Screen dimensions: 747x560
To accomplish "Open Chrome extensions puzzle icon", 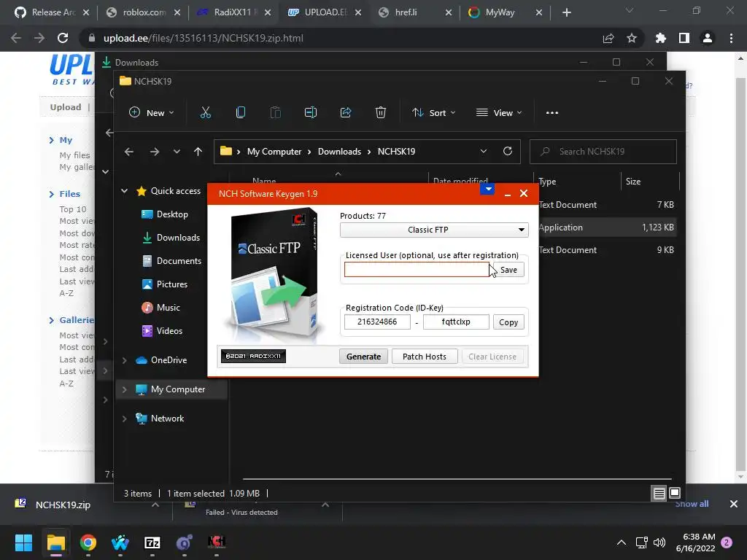I will (x=660, y=38).
